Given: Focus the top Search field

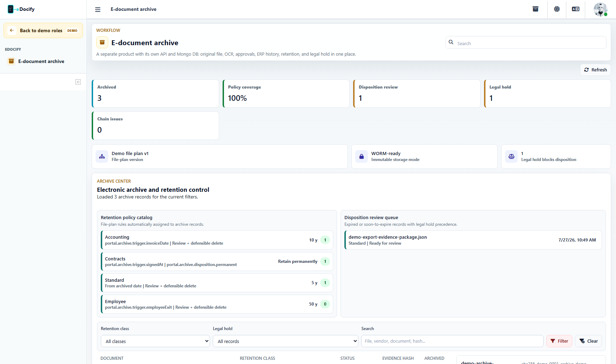Looking at the screenshot, I should pos(526,43).
